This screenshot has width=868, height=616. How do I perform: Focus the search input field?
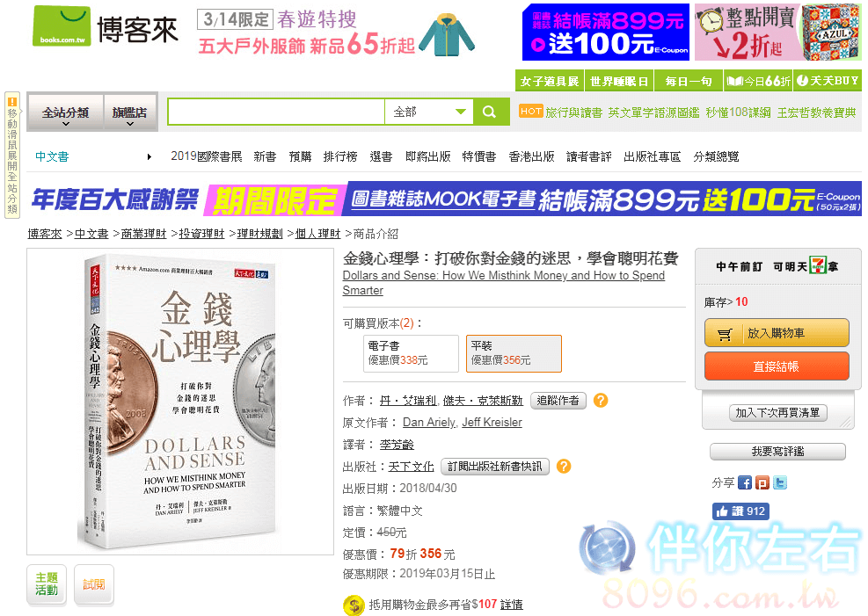pos(275,112)
